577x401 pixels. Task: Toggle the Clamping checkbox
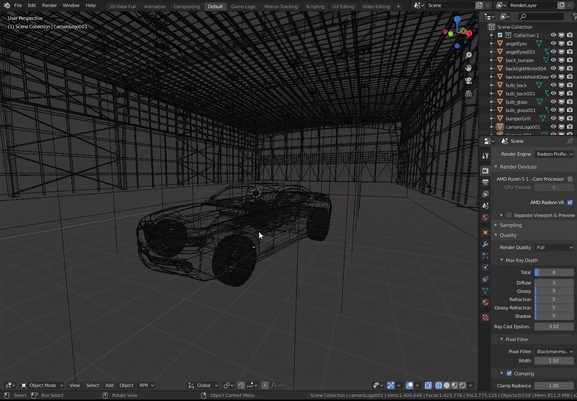coord(509,373)
